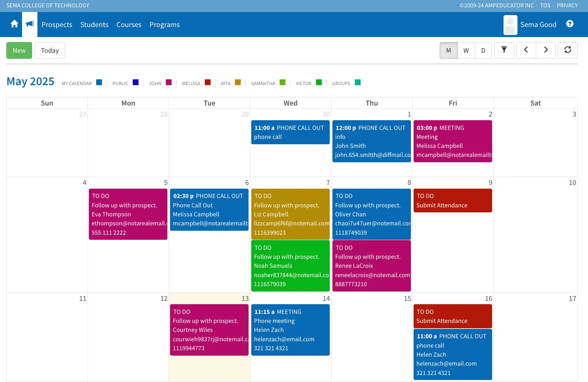Toggle the Groups teal swatch
This screenshot has width=588, height=382.
[x=358, y=82]
